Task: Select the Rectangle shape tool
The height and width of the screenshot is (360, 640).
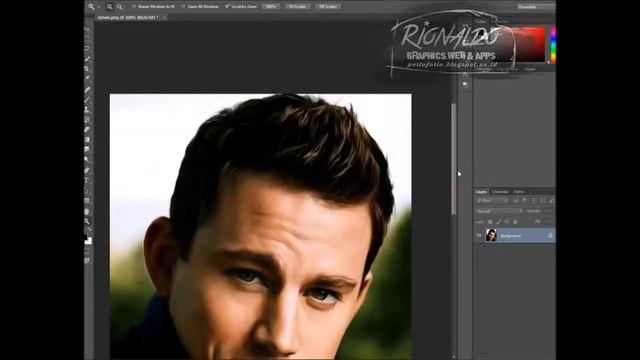Action: click(x=88, y=200)
